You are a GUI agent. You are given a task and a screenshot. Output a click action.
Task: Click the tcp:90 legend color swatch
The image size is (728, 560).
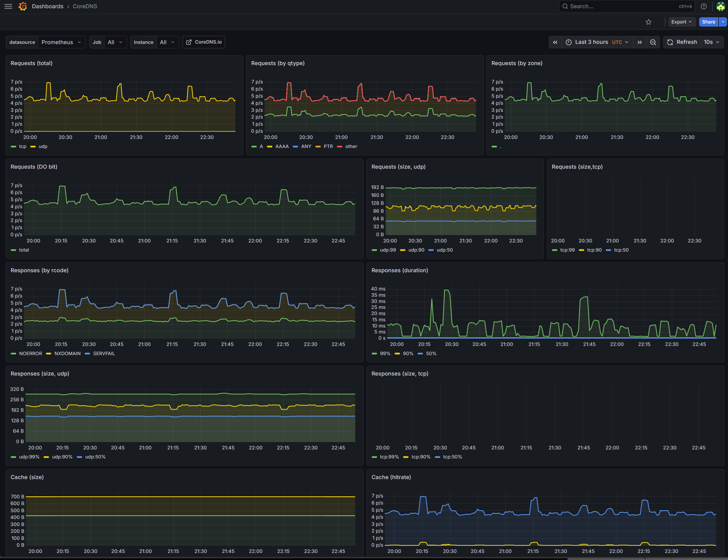pos(582,250)
